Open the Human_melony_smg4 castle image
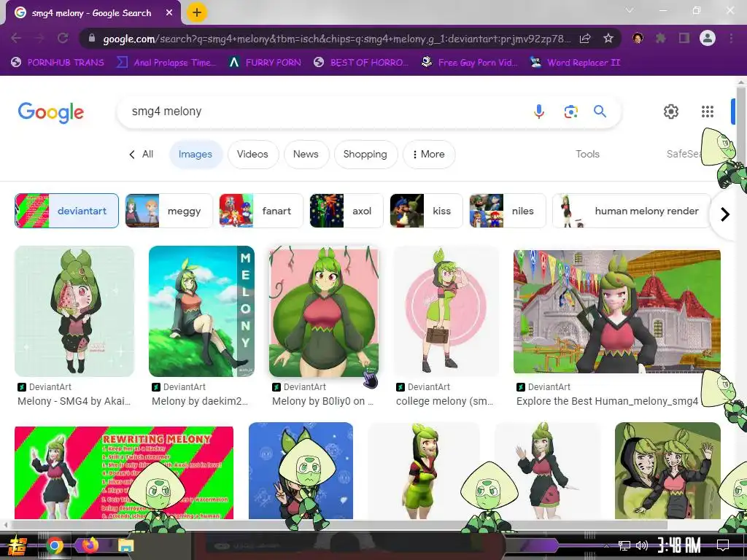Image resolution: width=747 pixels, height=560 pixels. coord(617,311)
